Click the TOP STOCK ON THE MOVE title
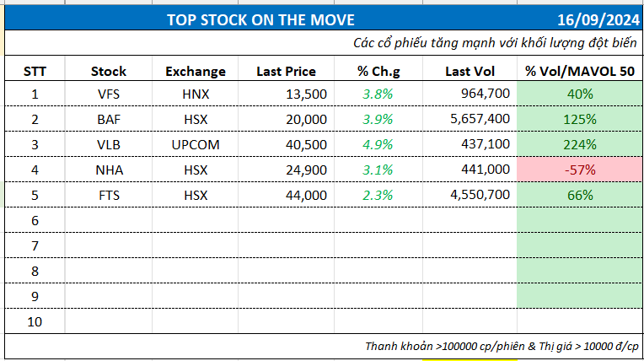The height and width of the screenshot is (361, 644). tap(260, 19)
